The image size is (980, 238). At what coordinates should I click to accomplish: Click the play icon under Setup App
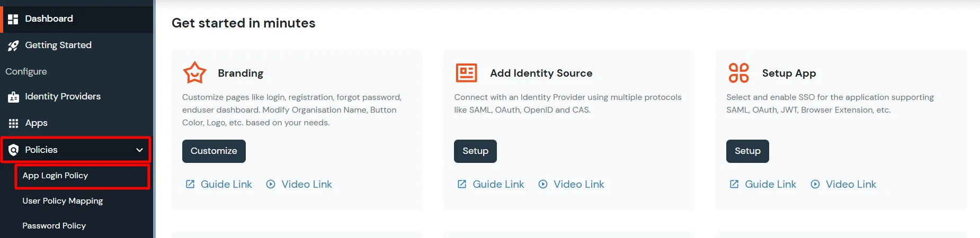pos(815,184)
